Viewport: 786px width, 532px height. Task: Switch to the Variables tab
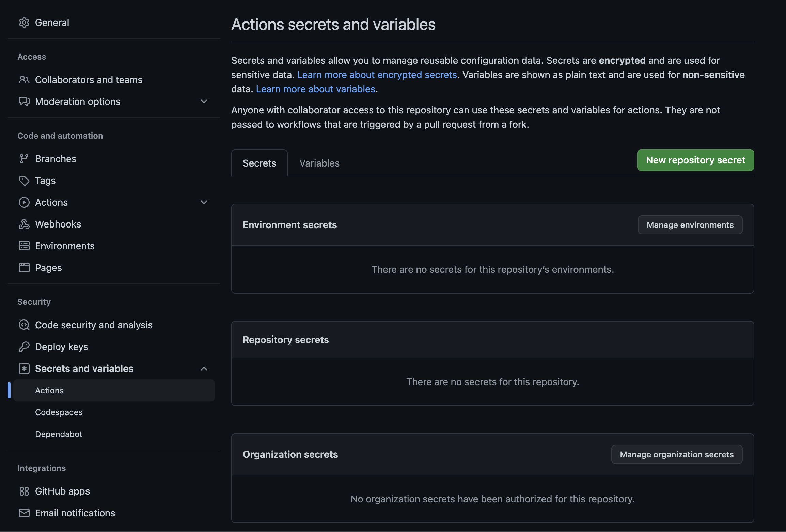coord(319,163)
